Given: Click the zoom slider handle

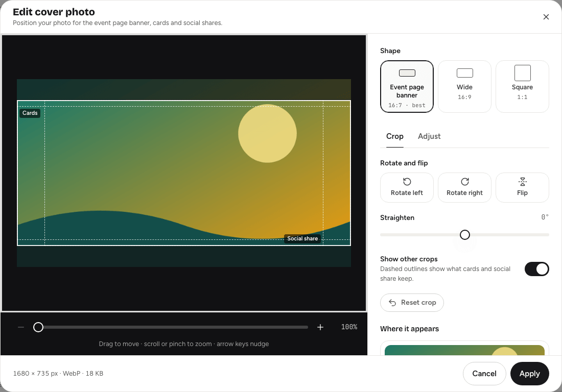Looking at the screenshot, I should 38,327.
